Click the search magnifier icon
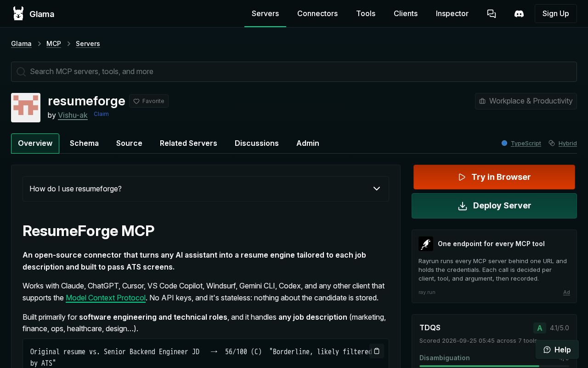588x368 pixels. point(21,72)
